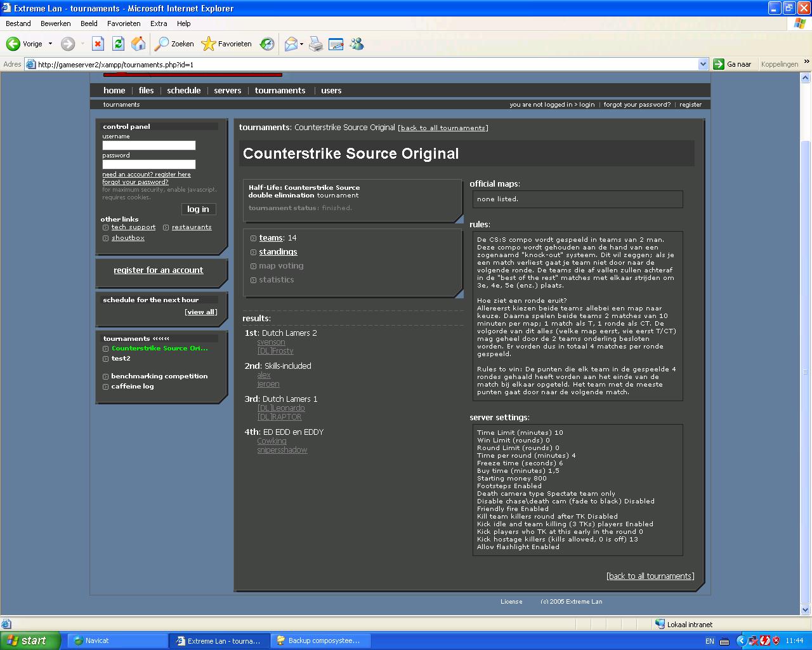812x650 pixels.
Task: Click the Print icon
Action: click(316, 44)
